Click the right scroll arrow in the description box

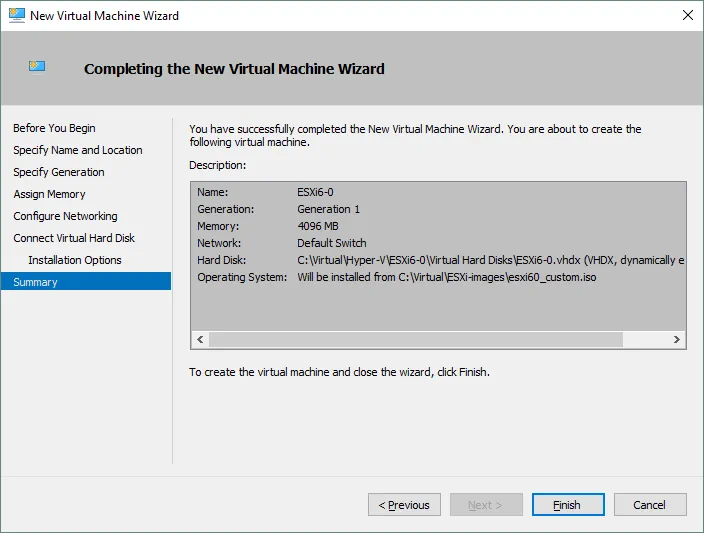pos(677,340)
